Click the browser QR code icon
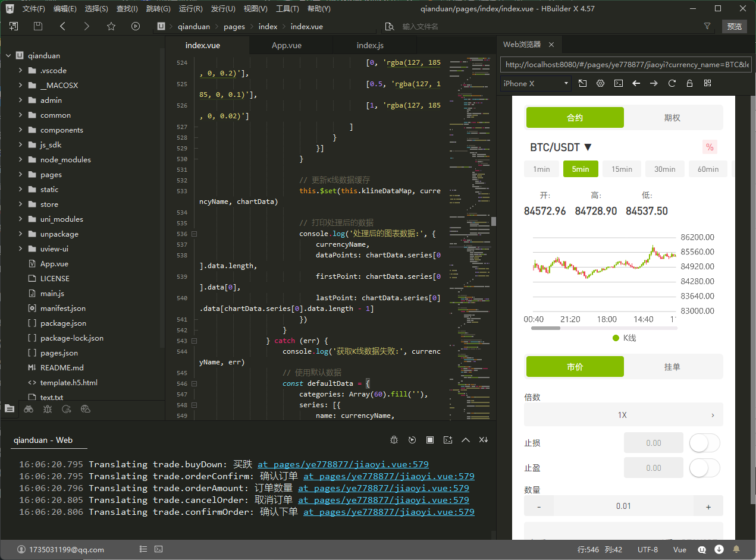This screenshot has height=560, width=756. [708, 83]
